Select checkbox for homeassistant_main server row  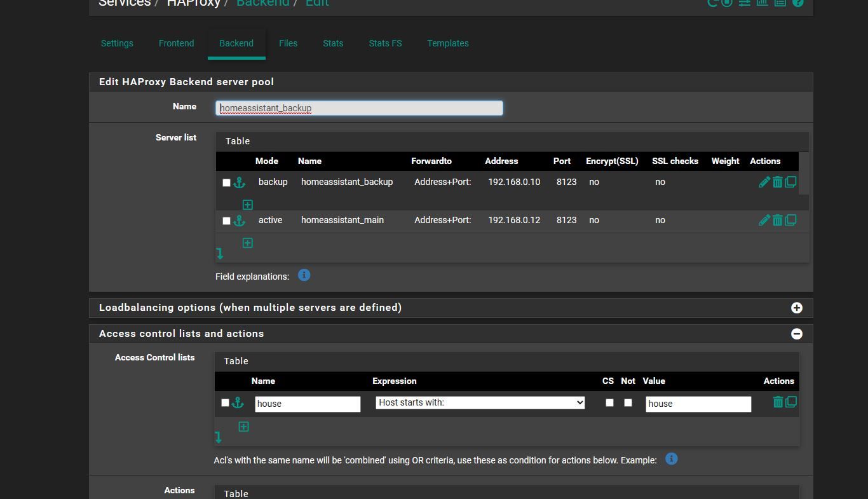point(226,221)
